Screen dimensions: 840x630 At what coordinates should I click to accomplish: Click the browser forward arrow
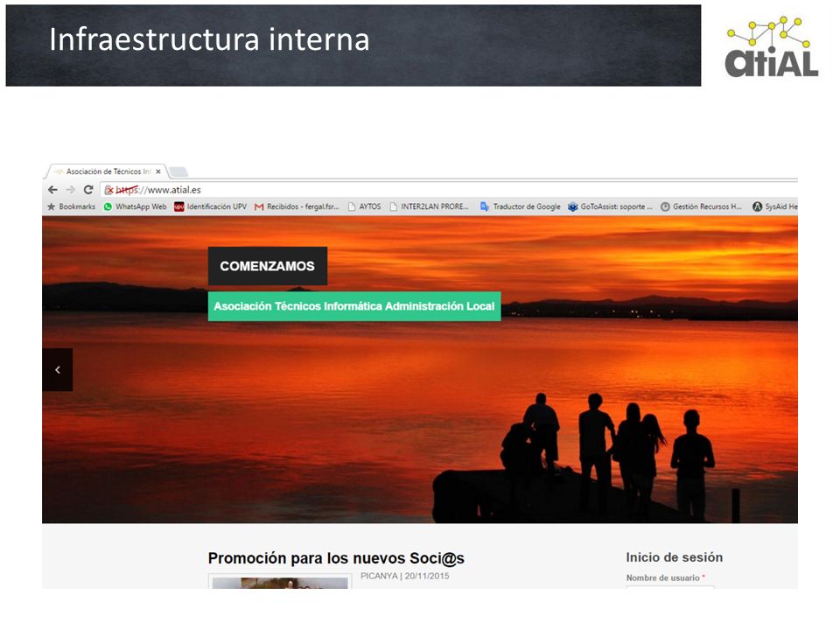click(x=71, y=190)
